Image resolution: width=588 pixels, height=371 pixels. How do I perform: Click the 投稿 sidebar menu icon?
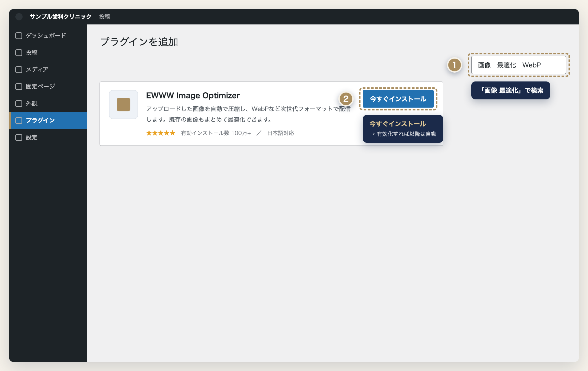tap(19, 53)
